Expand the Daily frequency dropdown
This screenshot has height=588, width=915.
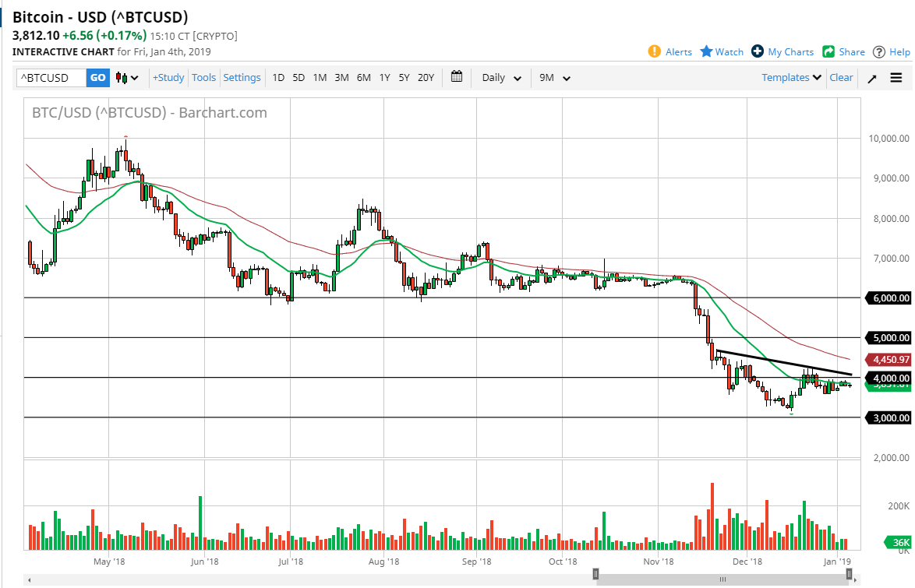(x=500, y=77)
